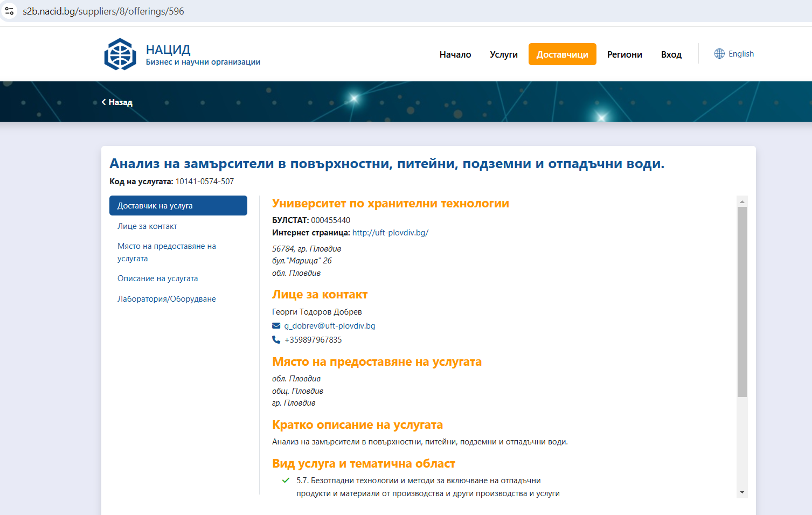
Task: Click the НАЦИД hexagon logo
Action: pos(120,54)
